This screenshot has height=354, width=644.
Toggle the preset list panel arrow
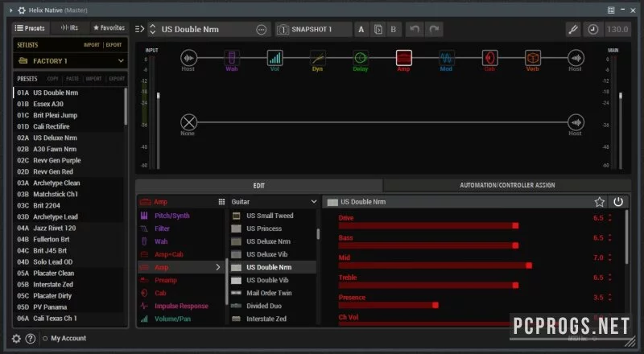coord(139,29)
